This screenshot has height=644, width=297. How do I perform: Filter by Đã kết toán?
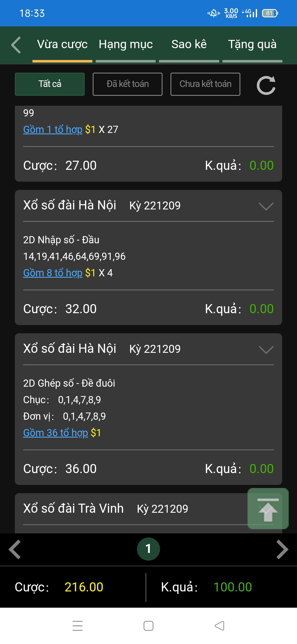coord(128,84)
